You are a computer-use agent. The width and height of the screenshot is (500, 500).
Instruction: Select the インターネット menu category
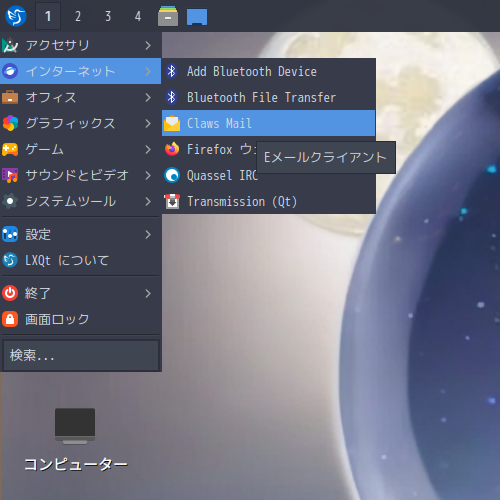pos(81,71)
